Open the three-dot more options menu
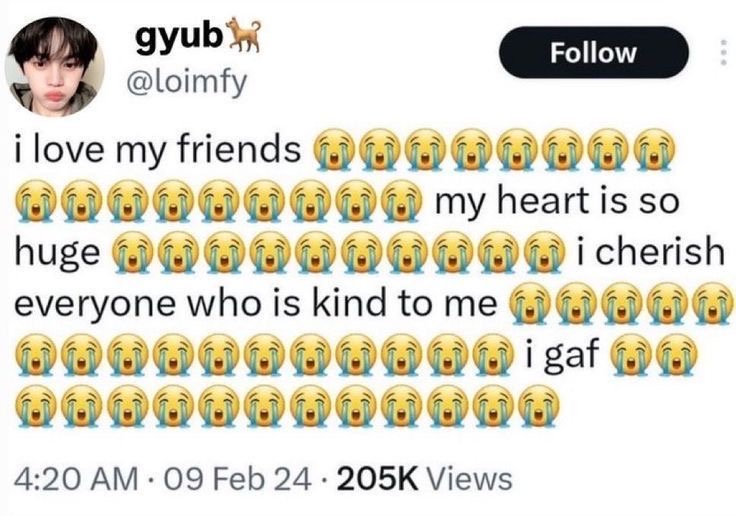This screenshot has width=736, height=516. pos(723,52)
